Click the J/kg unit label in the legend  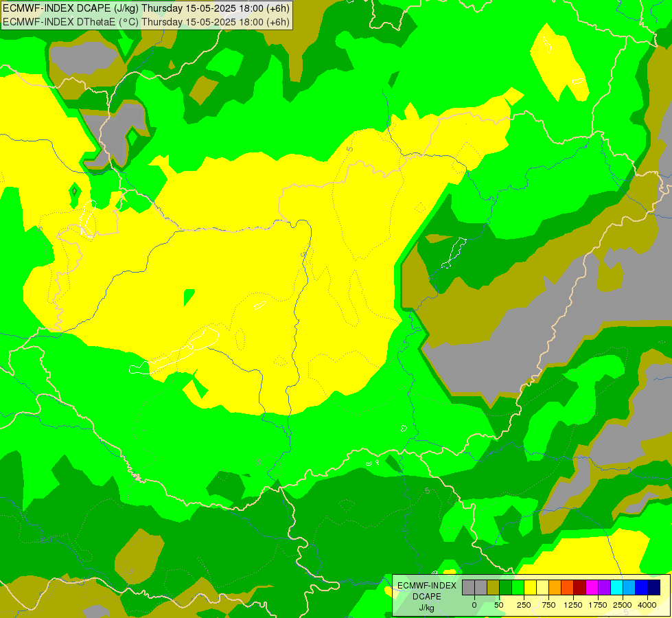[x=427, y=608]
